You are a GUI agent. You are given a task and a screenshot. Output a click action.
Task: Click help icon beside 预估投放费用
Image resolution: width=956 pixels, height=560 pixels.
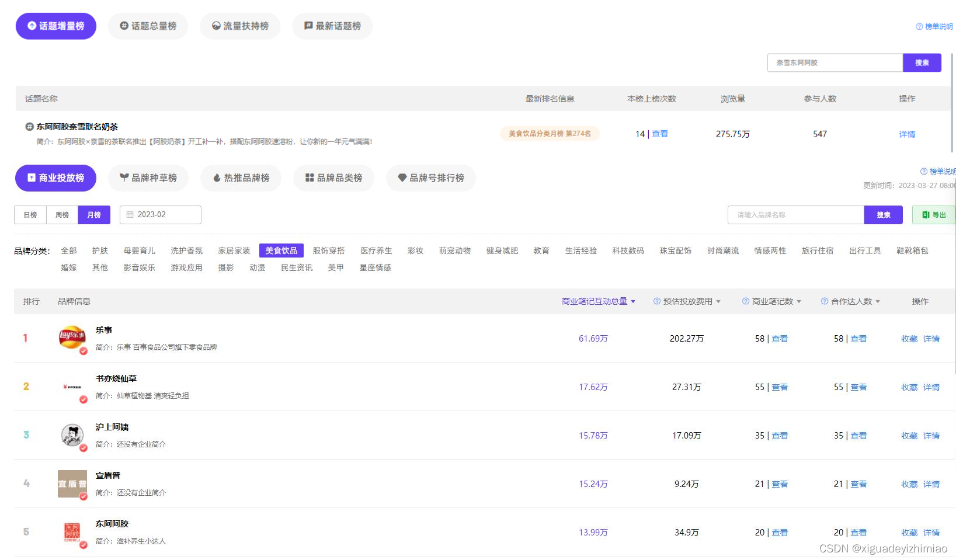tap(657, 301)
